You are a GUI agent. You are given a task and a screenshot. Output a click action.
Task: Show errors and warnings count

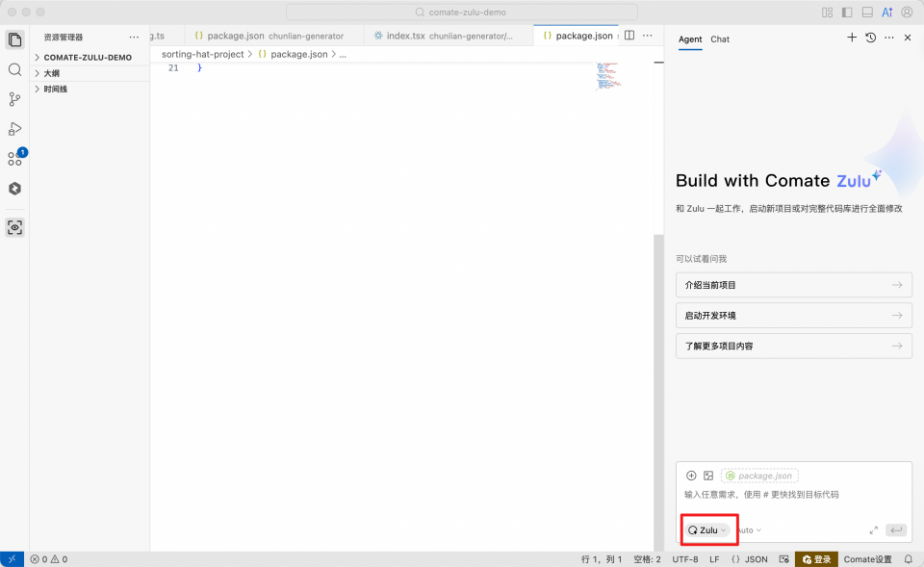click(49, 559)
